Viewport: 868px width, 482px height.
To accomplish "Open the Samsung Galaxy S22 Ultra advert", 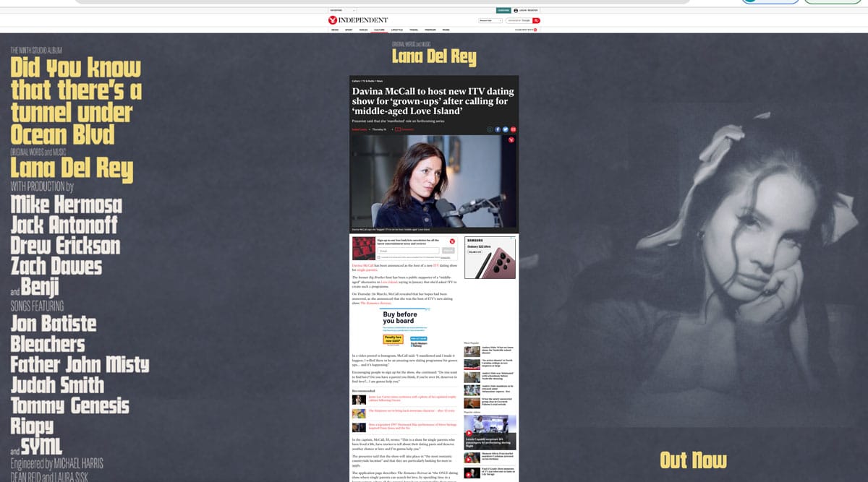I will [490, 257].
